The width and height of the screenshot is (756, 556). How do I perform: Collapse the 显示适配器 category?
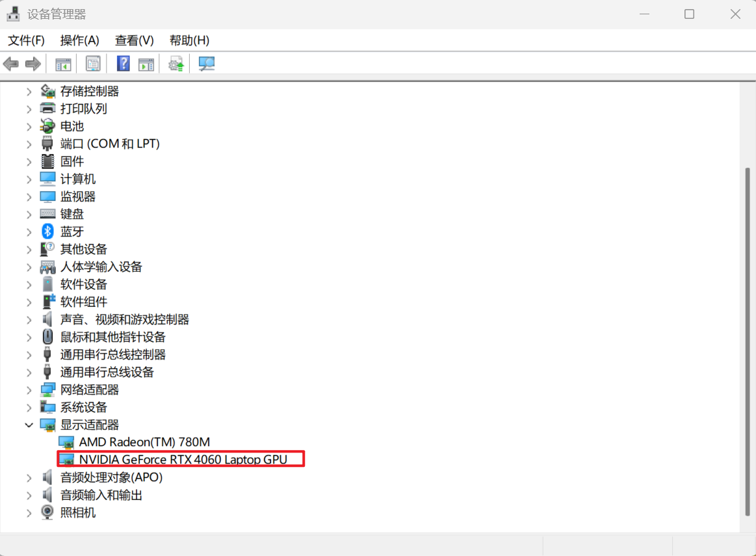click(29, 425)
